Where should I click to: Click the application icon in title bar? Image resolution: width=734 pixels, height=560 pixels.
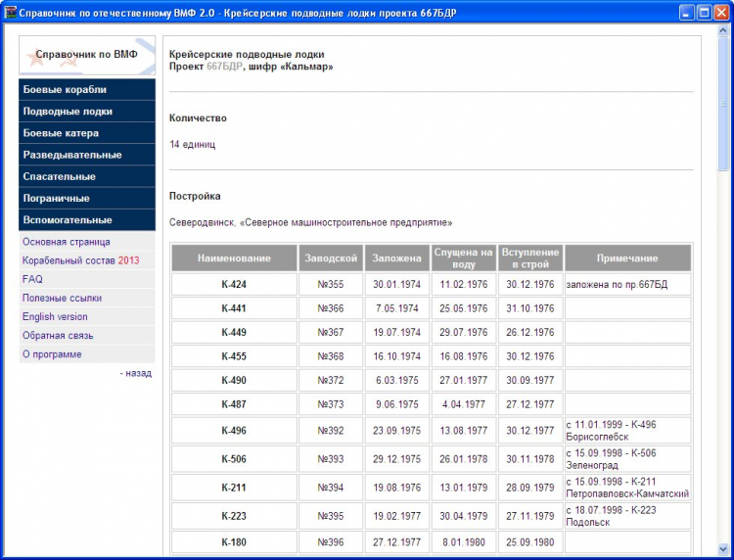(x=11, y=13)
